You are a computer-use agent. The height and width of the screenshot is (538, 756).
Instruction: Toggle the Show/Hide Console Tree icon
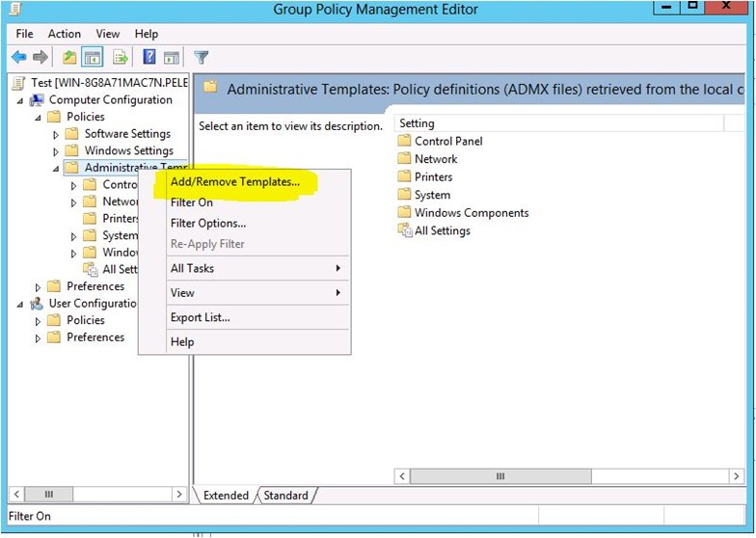point(93,58)
